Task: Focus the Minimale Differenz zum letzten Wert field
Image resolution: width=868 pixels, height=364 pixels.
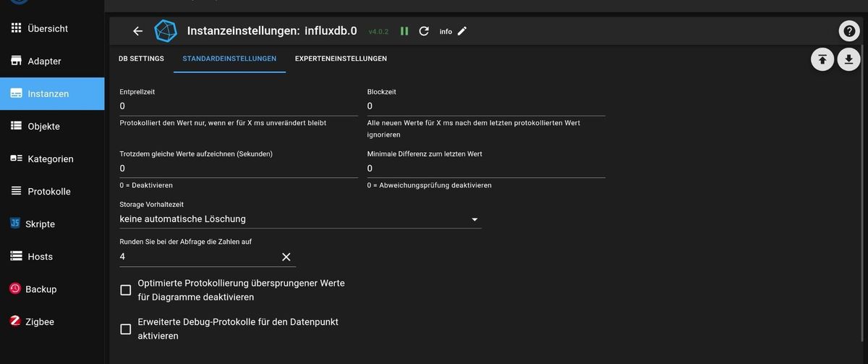Action: click(486, 169)
